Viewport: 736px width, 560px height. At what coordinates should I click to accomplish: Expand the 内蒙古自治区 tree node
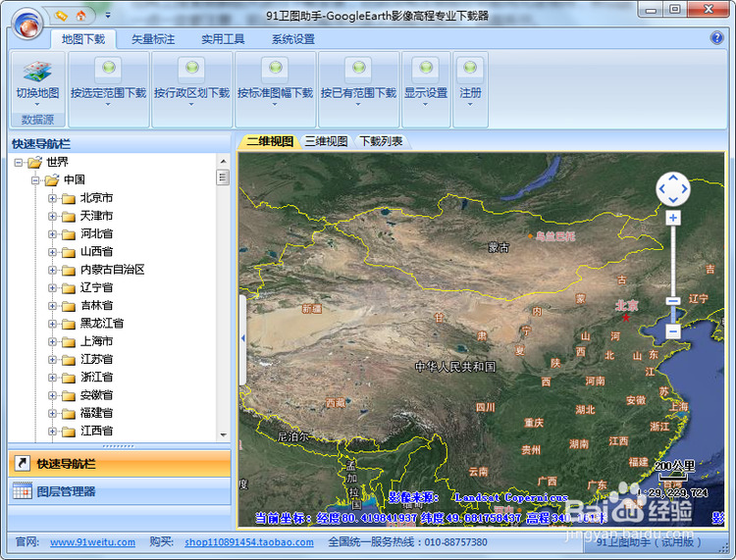click(x=53, y=270)
